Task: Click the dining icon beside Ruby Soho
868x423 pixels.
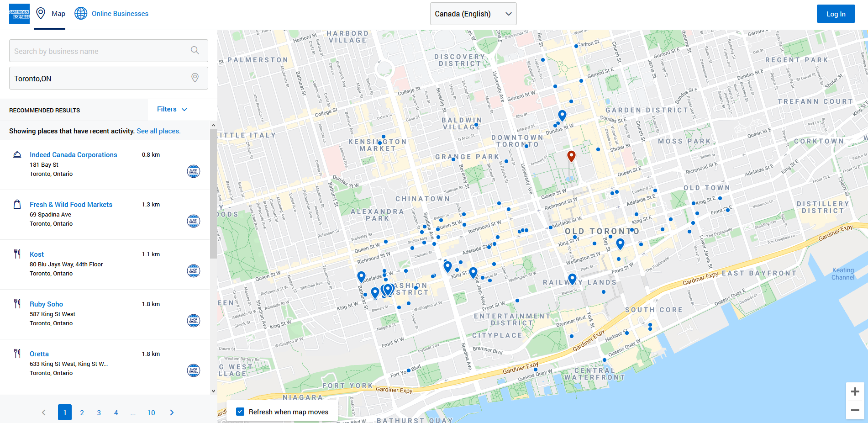Action: pos(17,304)
